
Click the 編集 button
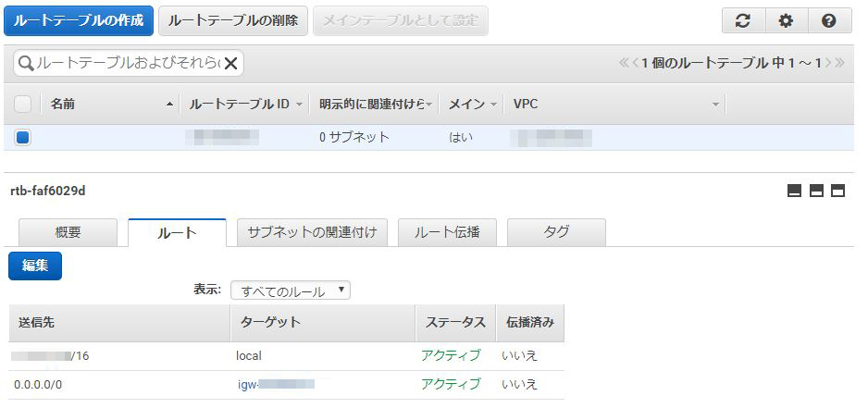[x=35, y=266]
